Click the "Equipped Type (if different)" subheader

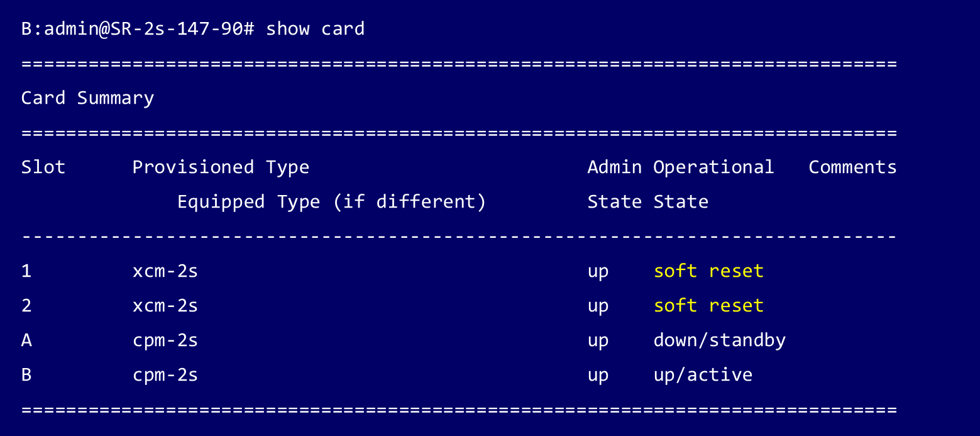coord(331,202)
